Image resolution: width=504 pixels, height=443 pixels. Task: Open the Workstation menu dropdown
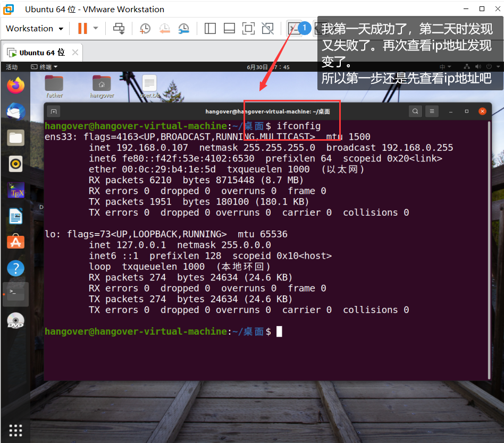[x=35, y=29]
